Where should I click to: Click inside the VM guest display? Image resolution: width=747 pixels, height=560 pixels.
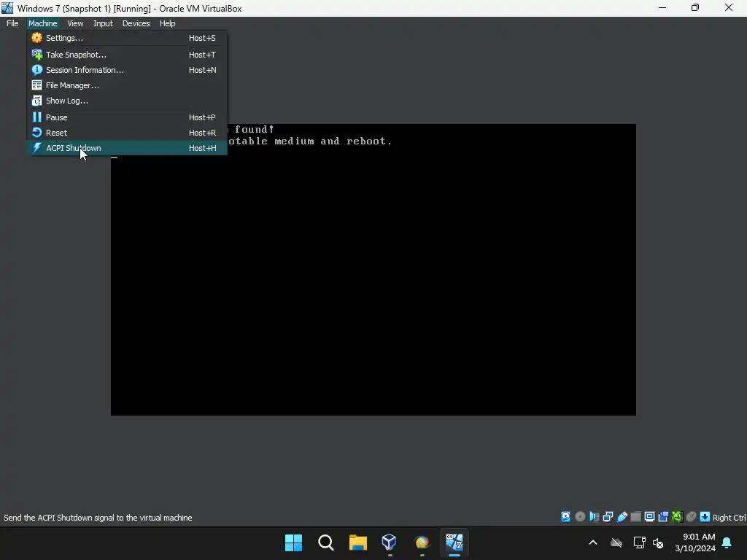click(x=373, y=270)
